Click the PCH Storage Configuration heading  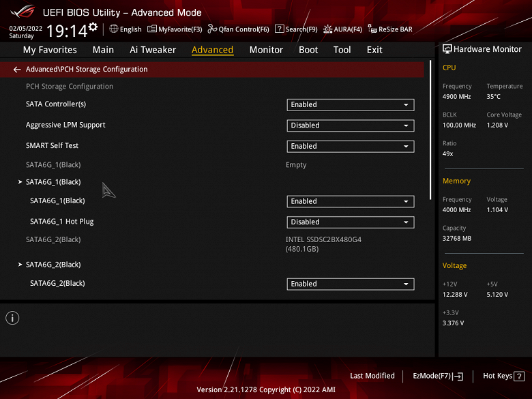[70, 86]
